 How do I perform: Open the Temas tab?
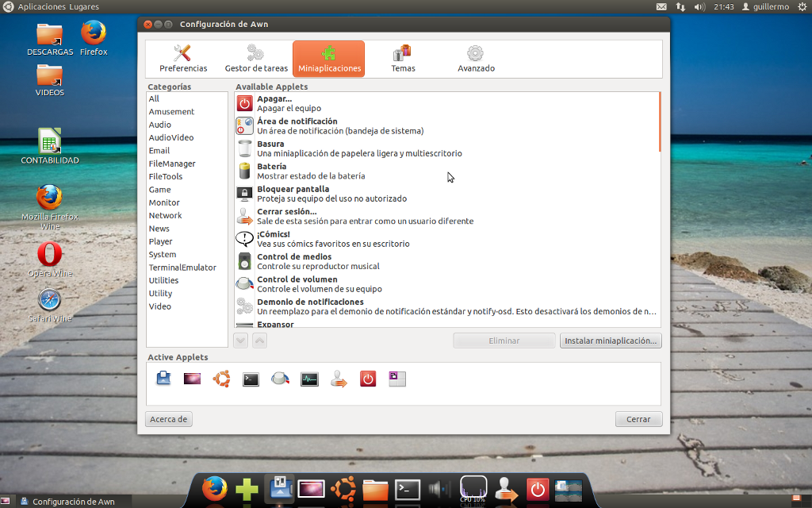pos(403,59)
